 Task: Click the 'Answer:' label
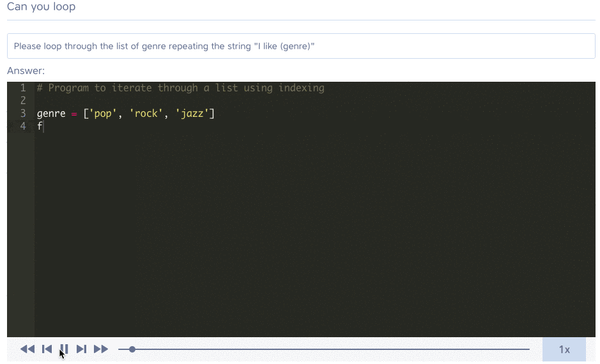click(x=26, y=71)
